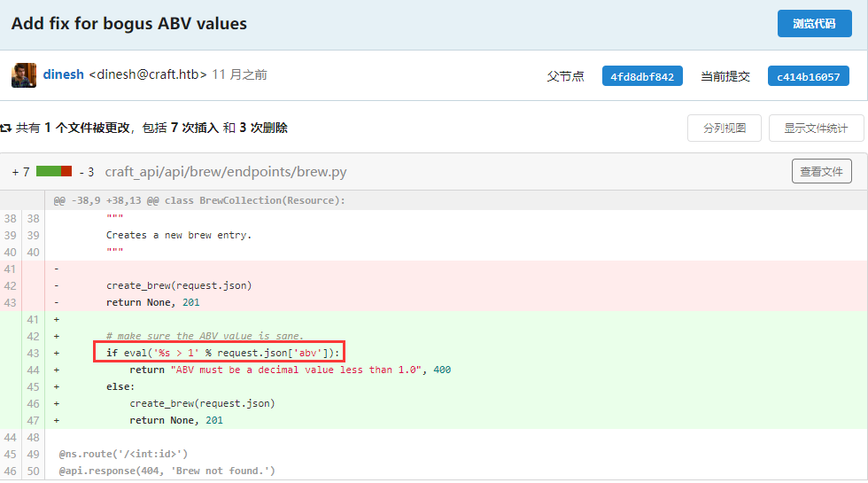This screenshot has width=868, height=483.
Task: Select current commit hash c414b16057
Action: coord(808,76)
